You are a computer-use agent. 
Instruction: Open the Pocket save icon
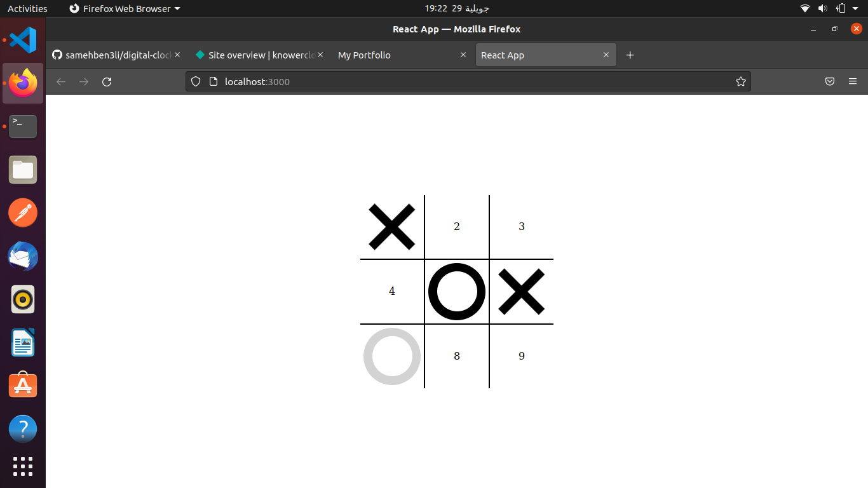point(830,81)
